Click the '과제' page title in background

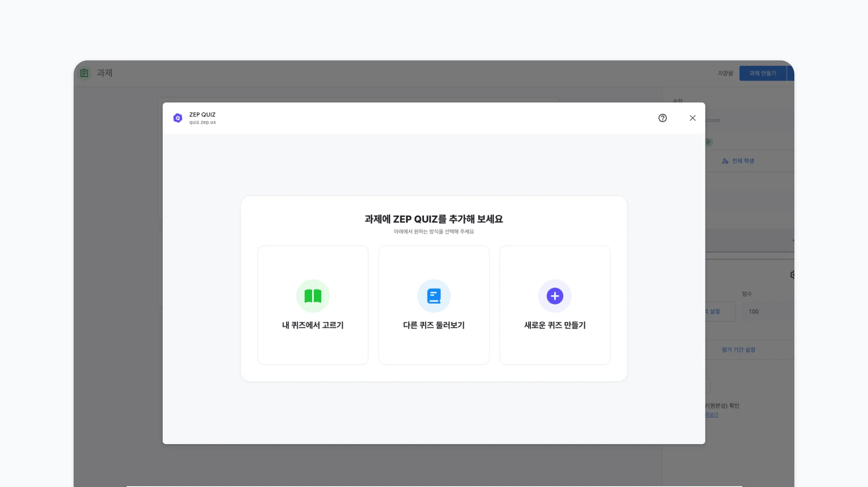pyautogui.click(x=104, y=73)
